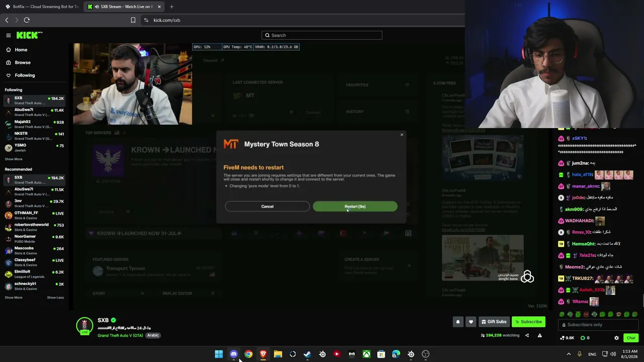
Task: Open the Grand Theft Auto V (GTA) category
Action: [x=120, y=335]
